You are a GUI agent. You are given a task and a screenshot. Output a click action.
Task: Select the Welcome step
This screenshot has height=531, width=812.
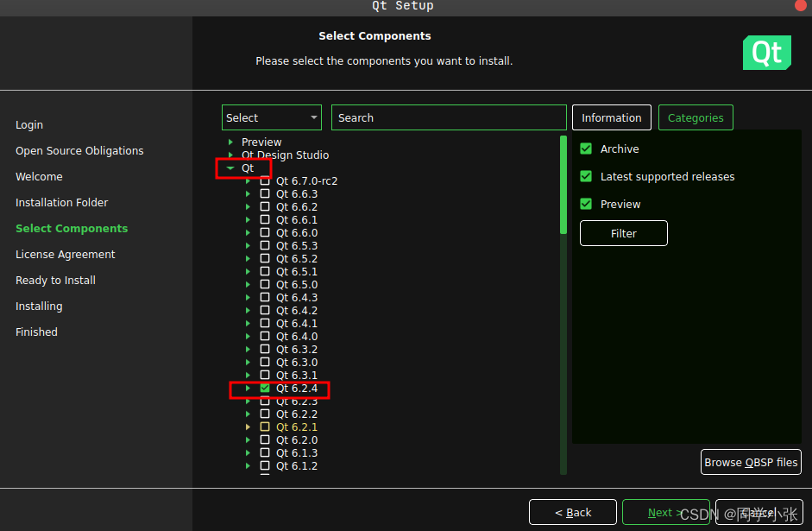point(39,177)
